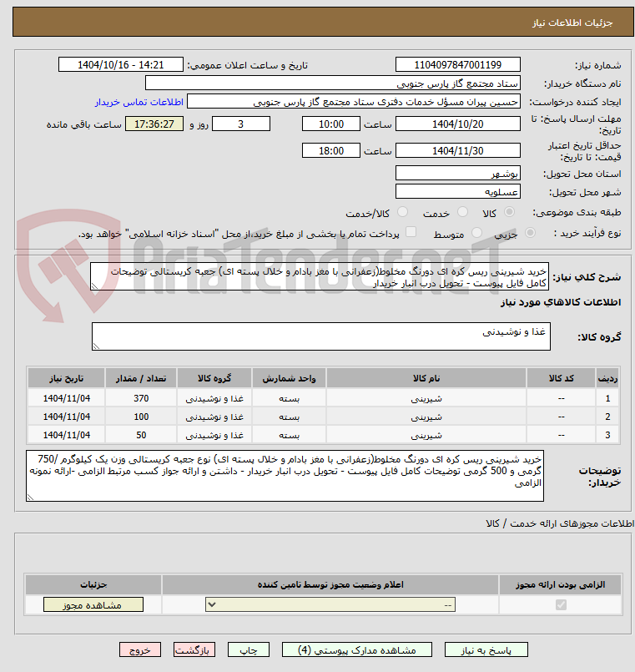
Task: Click the جزئیات column header
Action: click(x=93, y=584)
